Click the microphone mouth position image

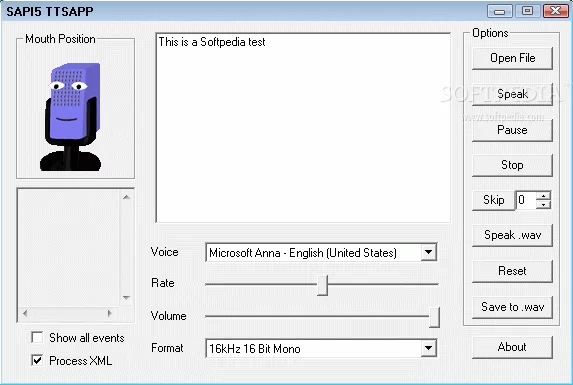pyautogui.click(x=70, y=117)
